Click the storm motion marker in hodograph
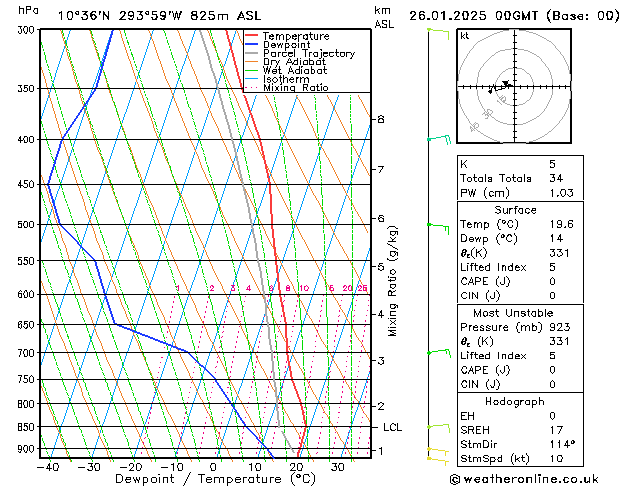This screenshot has width=629, height=486. pos(506,84)
